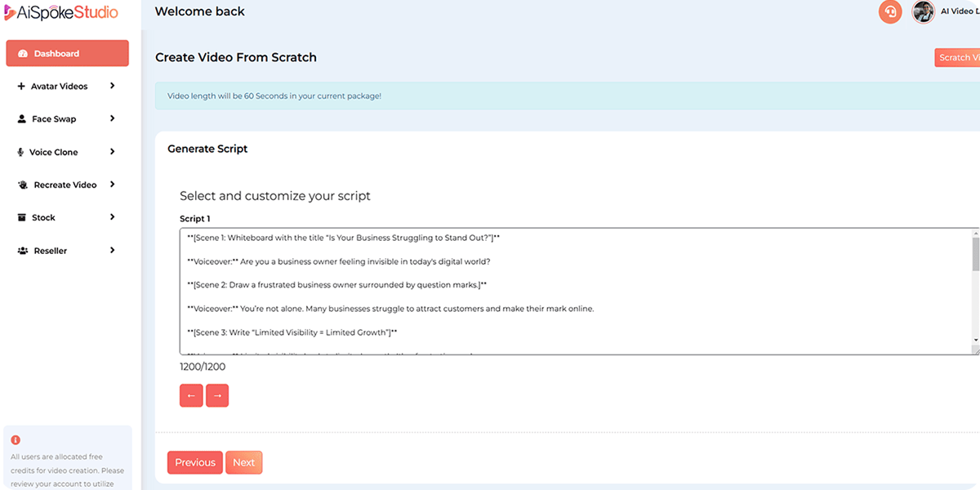Open the Dashboard menu item
The width and height of the screenshot is (980, 490).
[67, 54]
